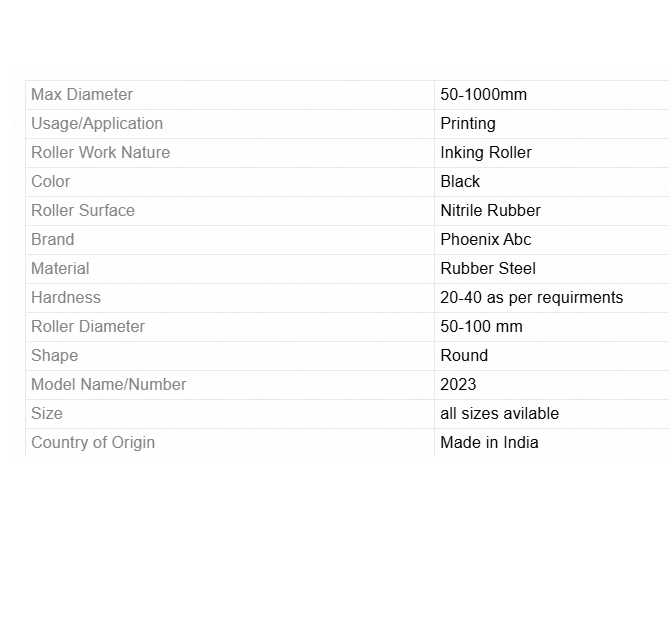Click the Max Diameter label

click(82, 95)
